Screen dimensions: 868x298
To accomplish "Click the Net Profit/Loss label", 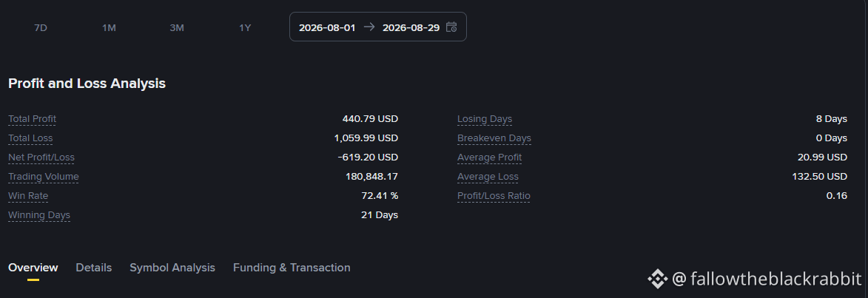I will click(41, 158).
